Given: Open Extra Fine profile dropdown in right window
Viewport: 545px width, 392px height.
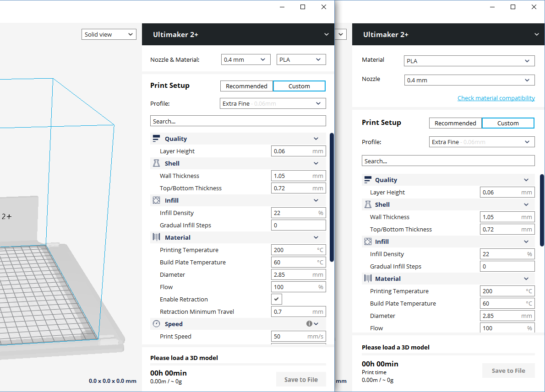Looking at the screenshot, I should 482,142.
